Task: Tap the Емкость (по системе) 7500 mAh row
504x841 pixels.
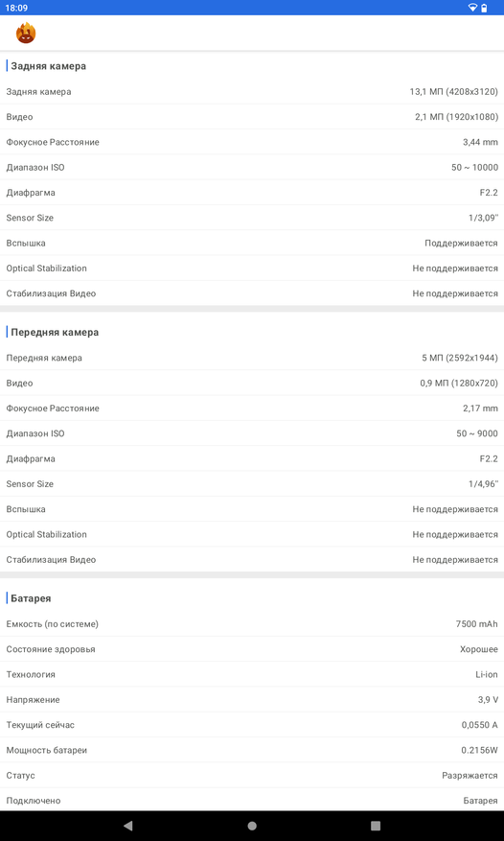Action: point(252,623)
